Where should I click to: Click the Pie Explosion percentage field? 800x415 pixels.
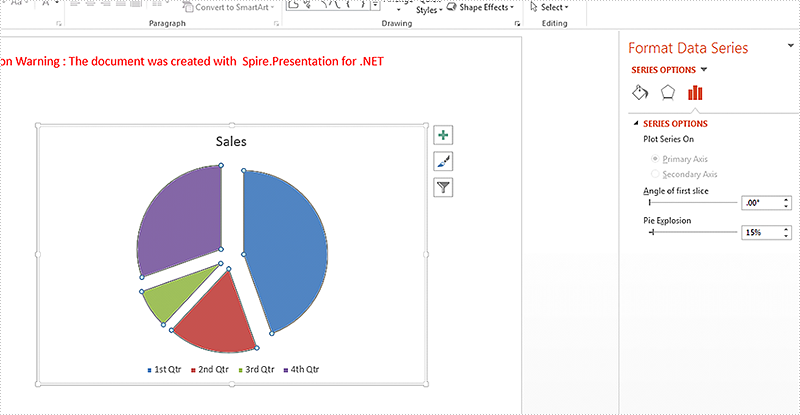pyautogui.click(x=761, y=232)
